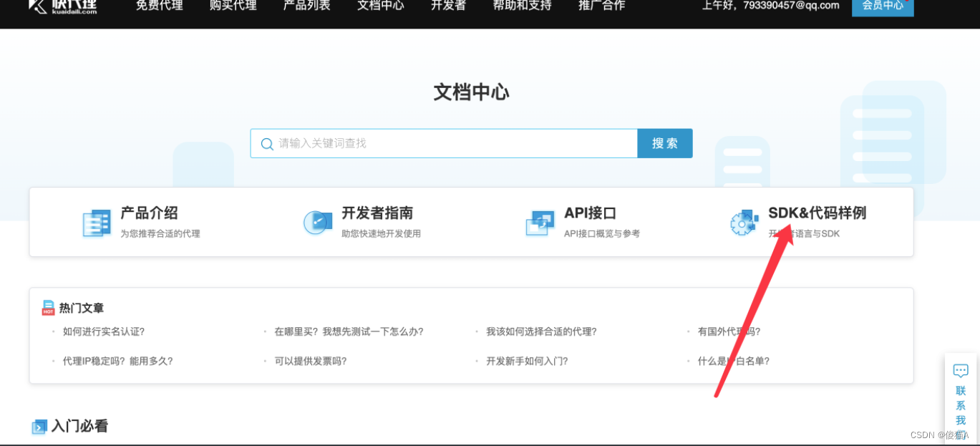Select the API接口 card icon

pos(540,223)
